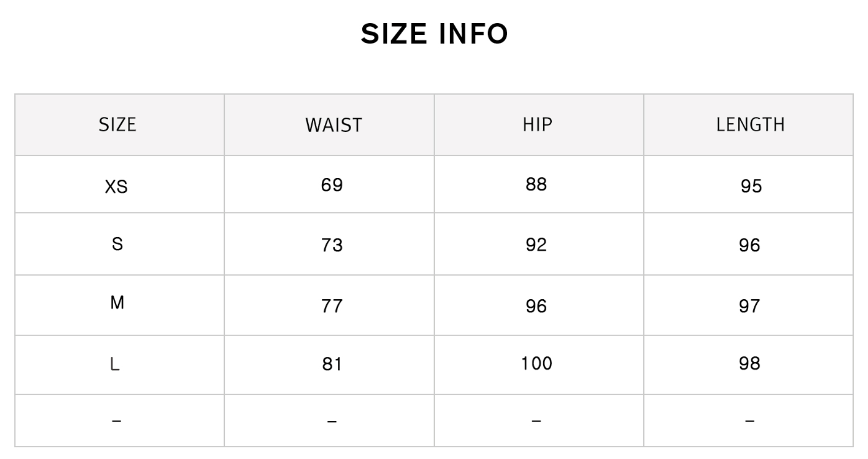Click hip value 88
This screenshot has width=868, height=459.
536,185
